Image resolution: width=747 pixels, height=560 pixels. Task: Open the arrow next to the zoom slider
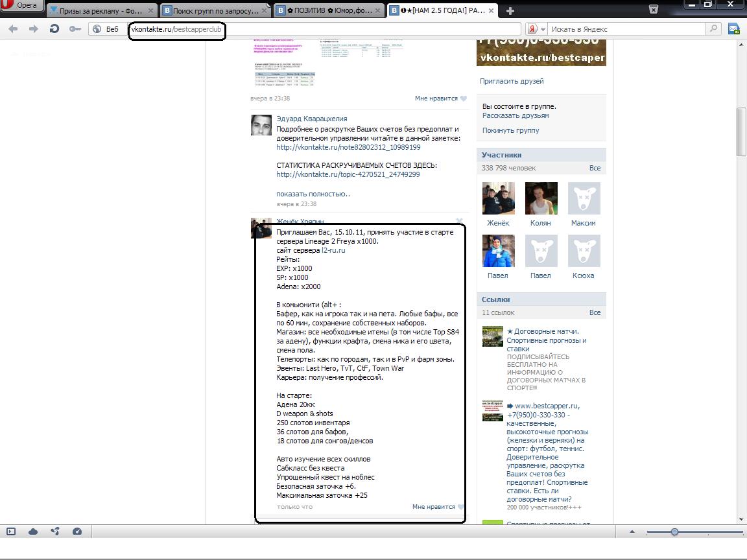pos(632,531)
